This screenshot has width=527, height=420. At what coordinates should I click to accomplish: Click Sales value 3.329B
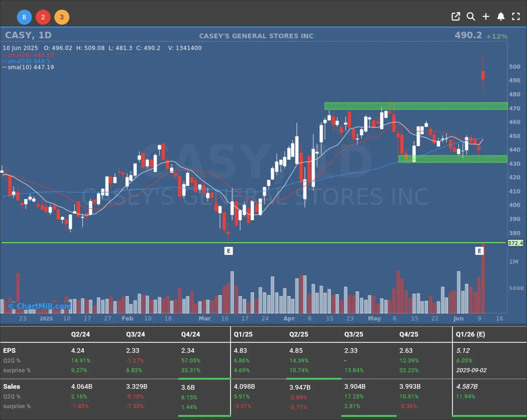(137, 387)
